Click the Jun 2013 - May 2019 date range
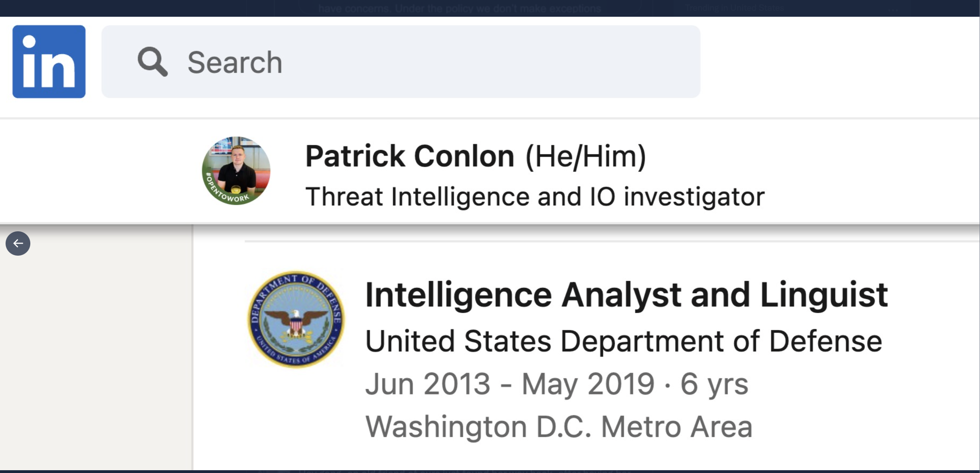This screenshot has height=473, width=980. pyautogui.click(x=510, y=384)
